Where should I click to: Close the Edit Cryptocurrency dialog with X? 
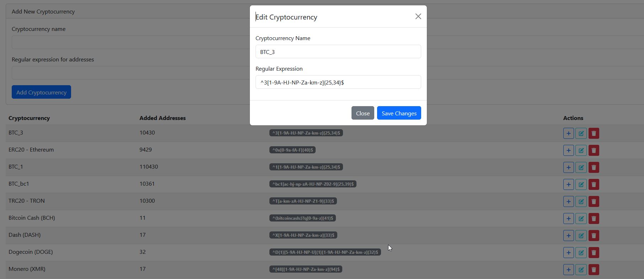coord(418,17)
